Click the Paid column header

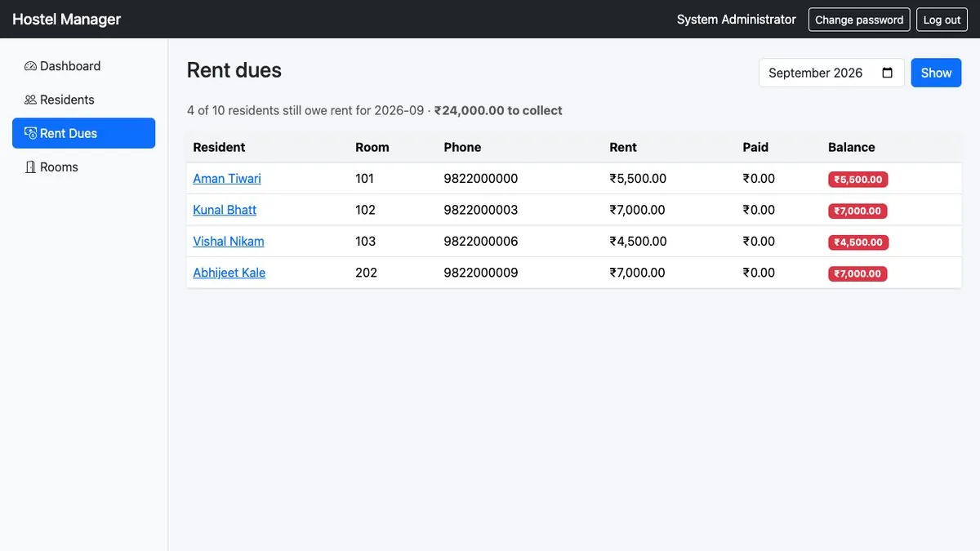[755, 147]
